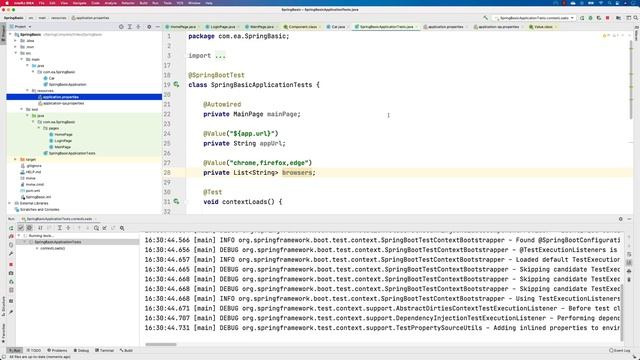Toggle auto-test in Run sidebar
640x360 pixels.
11,245
